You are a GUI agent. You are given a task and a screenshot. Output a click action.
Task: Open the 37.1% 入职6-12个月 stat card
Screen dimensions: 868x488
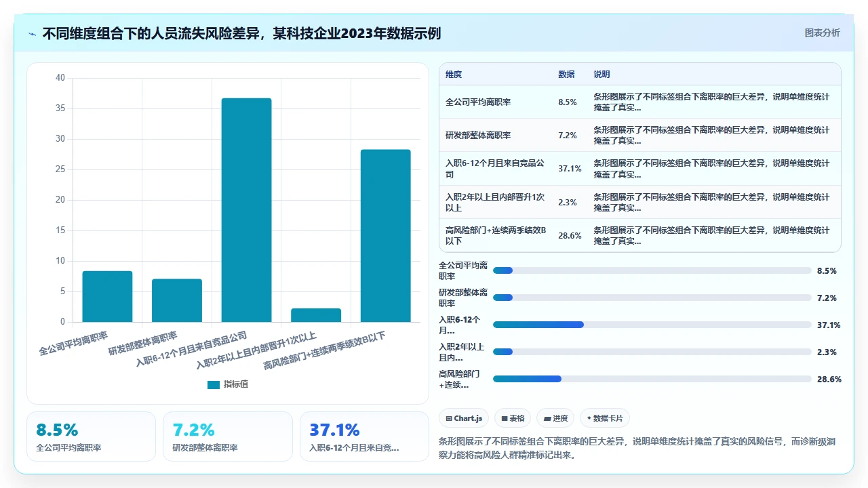(x=364, y=436)
